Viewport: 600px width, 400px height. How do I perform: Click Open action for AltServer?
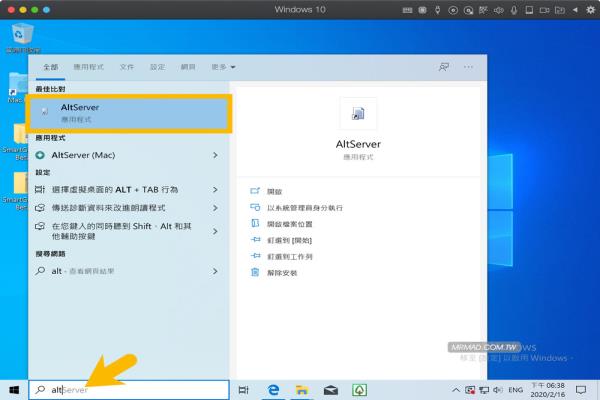coord(274,191)
